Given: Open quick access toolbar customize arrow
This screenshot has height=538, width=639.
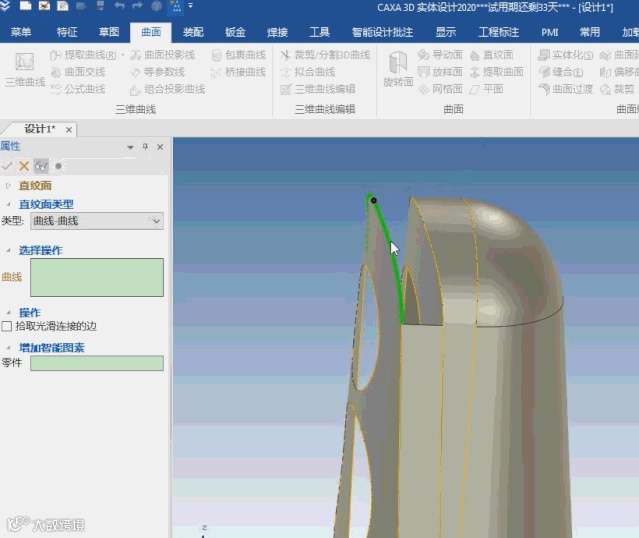Looking at the screenshot, I should tap(190, 6).
